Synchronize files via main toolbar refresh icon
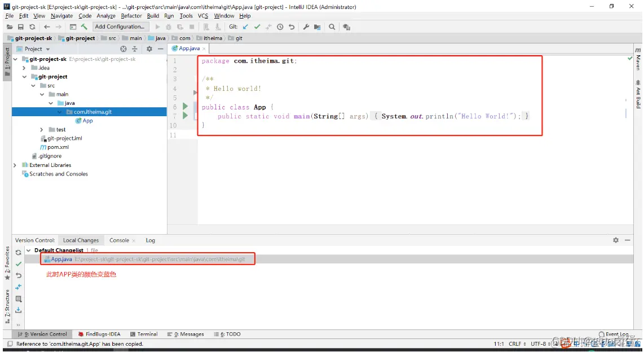 click(x=32, y=27)
